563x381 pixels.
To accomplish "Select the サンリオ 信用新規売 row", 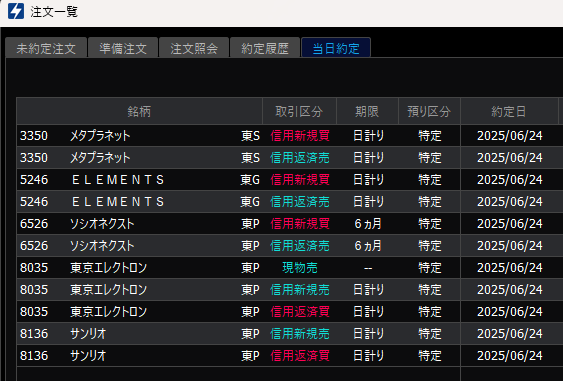I will [290, 334].
